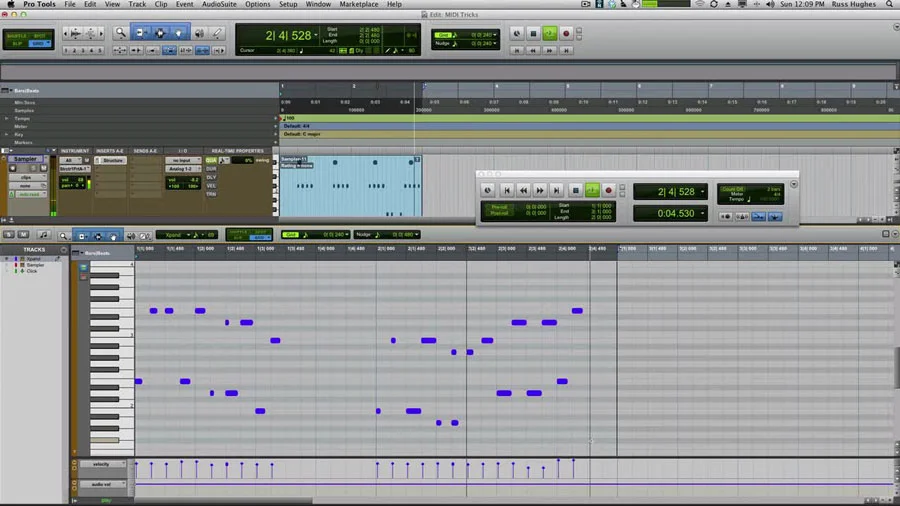The width and height of the screenshot is (900, 506).
Task: Click zoom preset 3 button
Action: [x=83, y=50]
